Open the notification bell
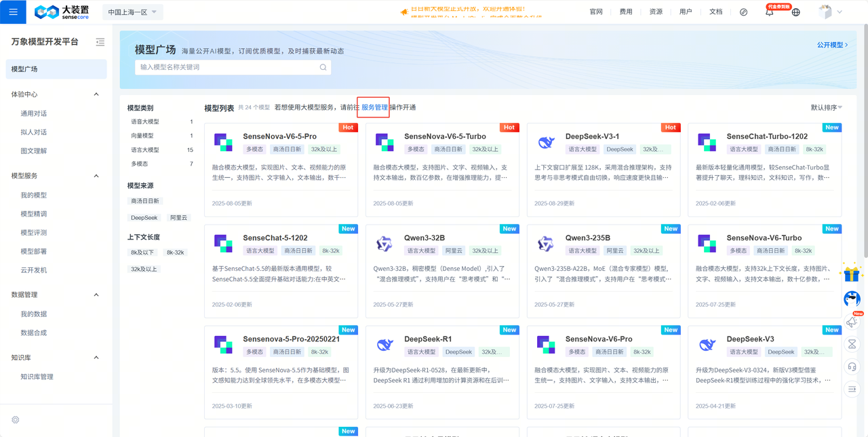Screen dimensions: 868x437 tap(770, 12)
